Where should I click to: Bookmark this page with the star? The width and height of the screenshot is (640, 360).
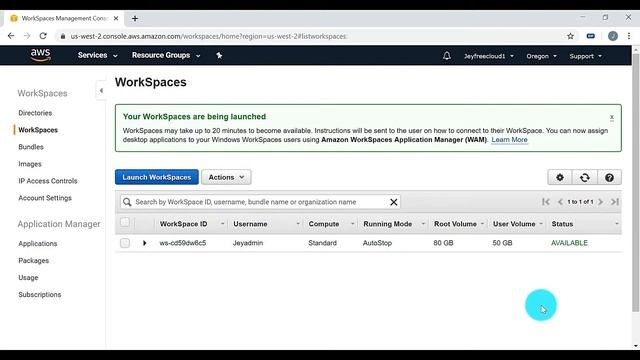tap(570, 36)
